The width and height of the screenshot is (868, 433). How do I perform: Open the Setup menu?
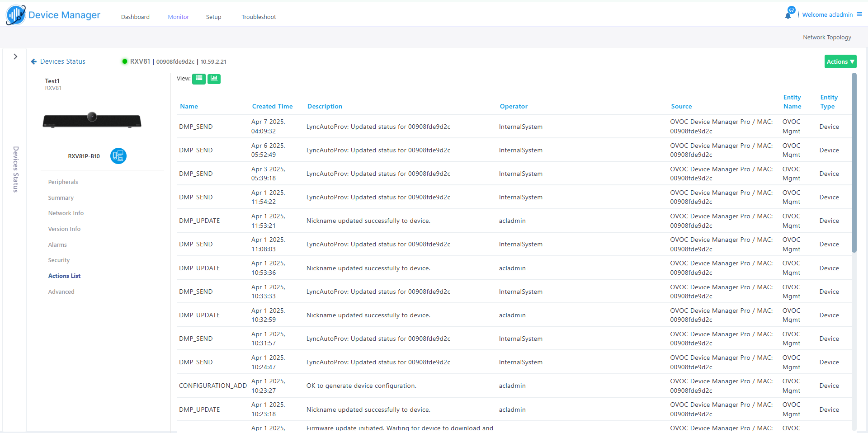pyautogui.click(x=213, y=17)
